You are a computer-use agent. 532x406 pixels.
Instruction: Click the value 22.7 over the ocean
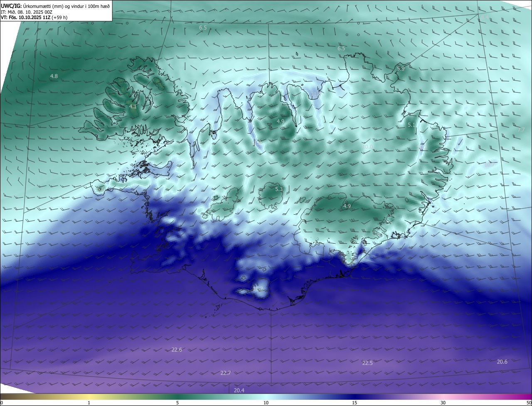pyautogui.click(x=225, y=373)
